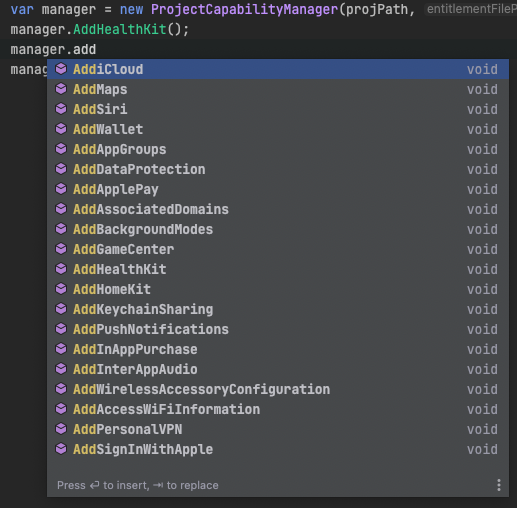Click the method icon for AddKeychainSharing
This screenshot has height=508, width=517.
pos(61,309)
